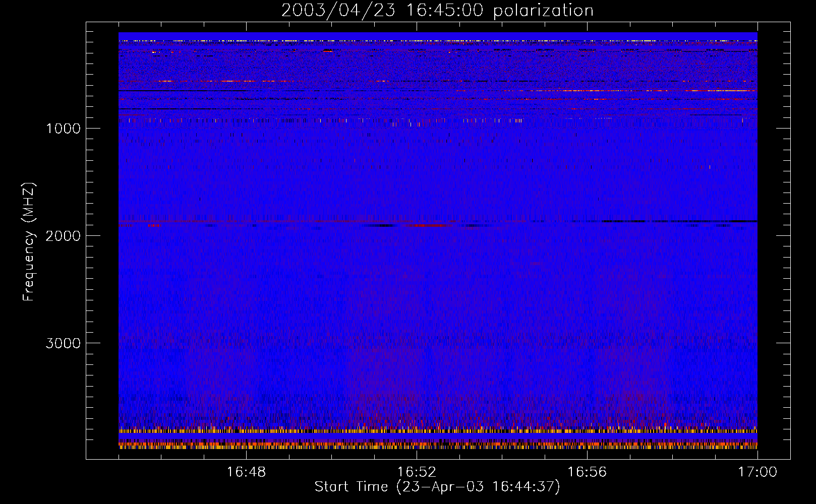
Task: Click the '16:56' time tick label
Action: click(587, 472)
